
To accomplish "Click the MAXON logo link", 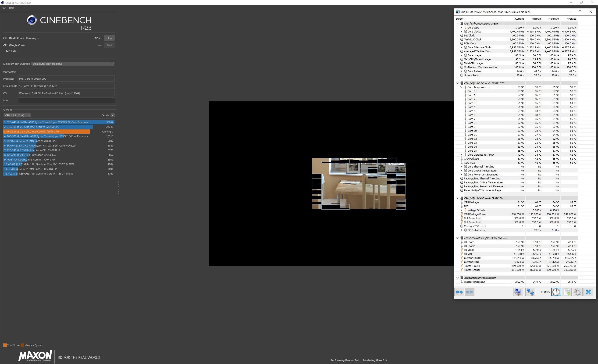I will pos(35,356).
